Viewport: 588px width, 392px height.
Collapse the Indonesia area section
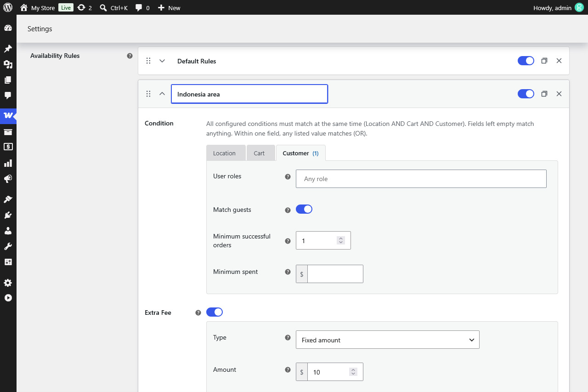pos(162,94)
